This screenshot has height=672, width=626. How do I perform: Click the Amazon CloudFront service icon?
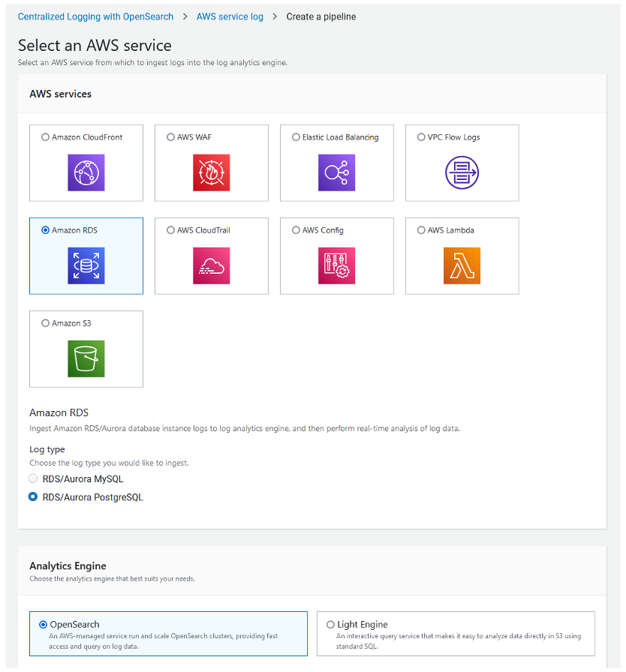pos(86,172)
